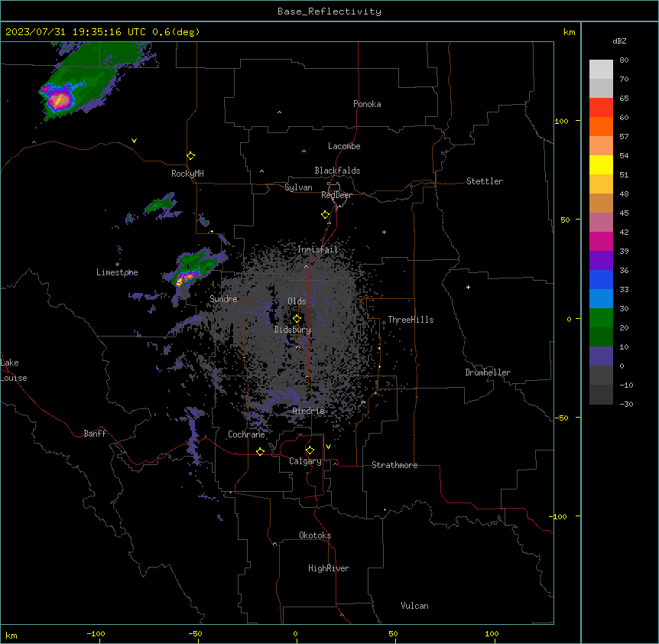This screenshot has width=659, height=644.
Task: Pick the lightest gray 70-80 dBZ swatch
Action: click(x=601, y=70)
